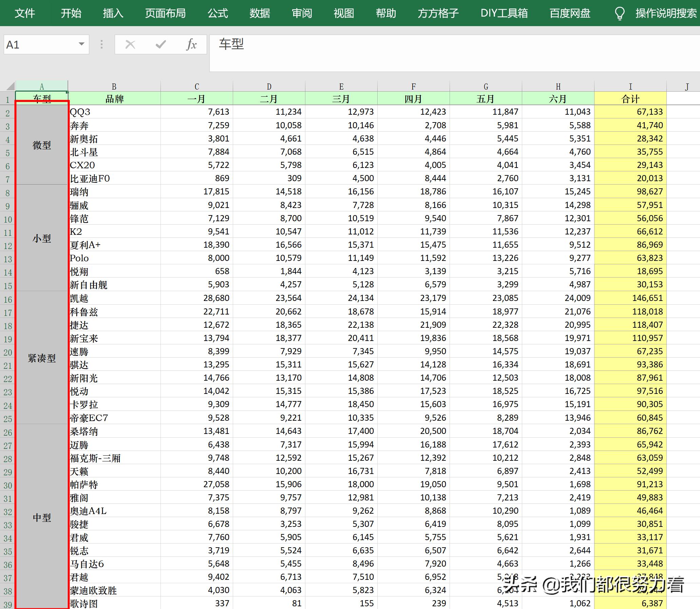Open the DIY工具箱 tab

tap(504, 13)
